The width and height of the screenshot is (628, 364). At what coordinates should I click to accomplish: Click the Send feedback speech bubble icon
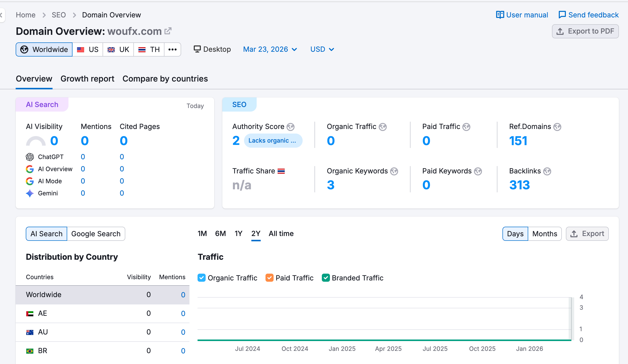(562, 15)
